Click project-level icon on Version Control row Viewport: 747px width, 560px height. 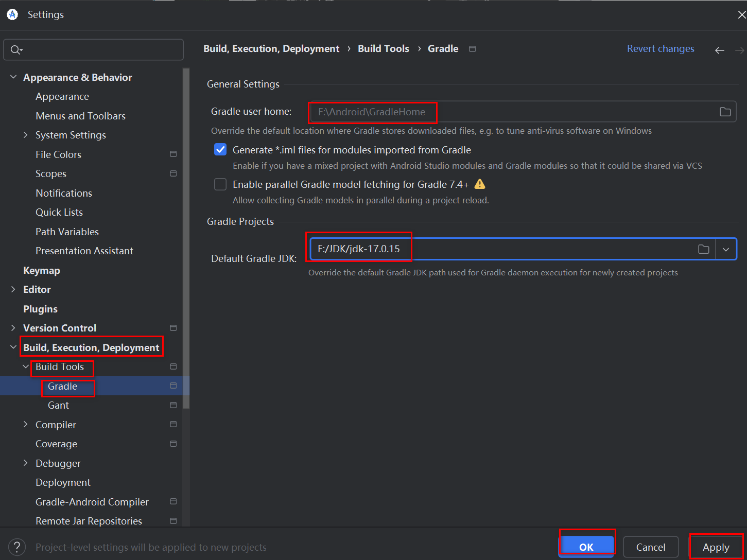click(173, 328)
